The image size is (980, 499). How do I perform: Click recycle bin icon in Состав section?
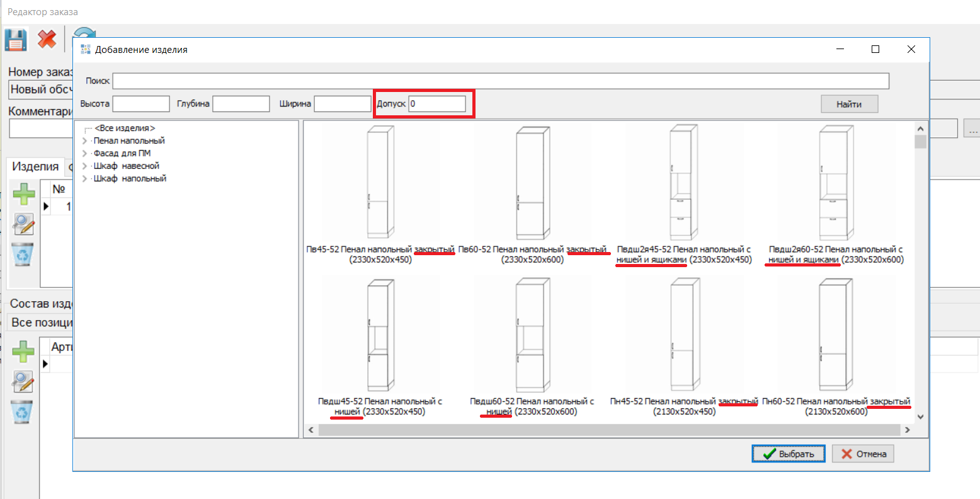(24, 412)
